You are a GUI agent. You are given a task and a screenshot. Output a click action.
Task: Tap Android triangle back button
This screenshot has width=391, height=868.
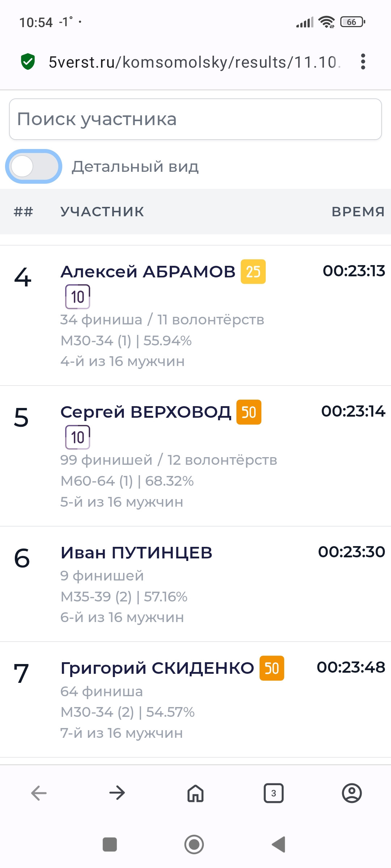tap(278, 844)
